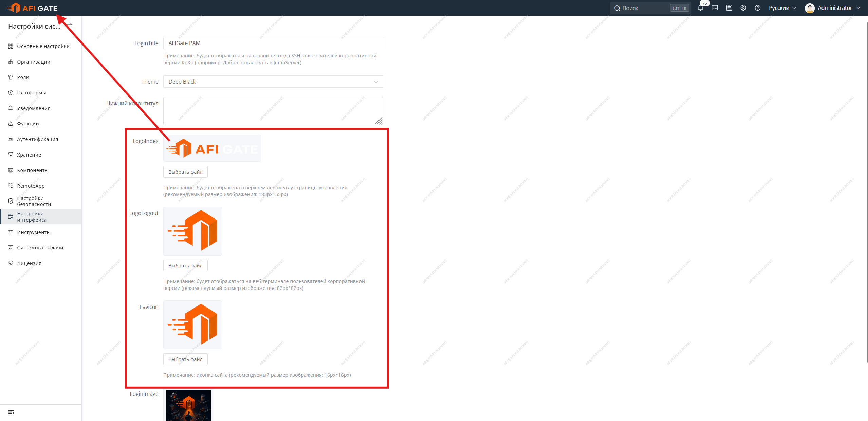This screenshot has width=868, height=421.
Task: Open the Функции menu entry
Action: click(41, 124)
